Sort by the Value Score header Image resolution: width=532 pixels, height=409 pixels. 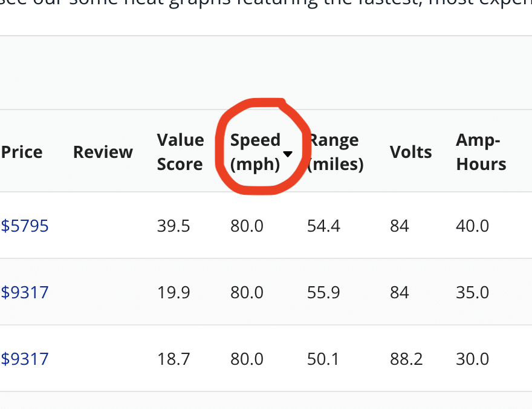[180, 152]
